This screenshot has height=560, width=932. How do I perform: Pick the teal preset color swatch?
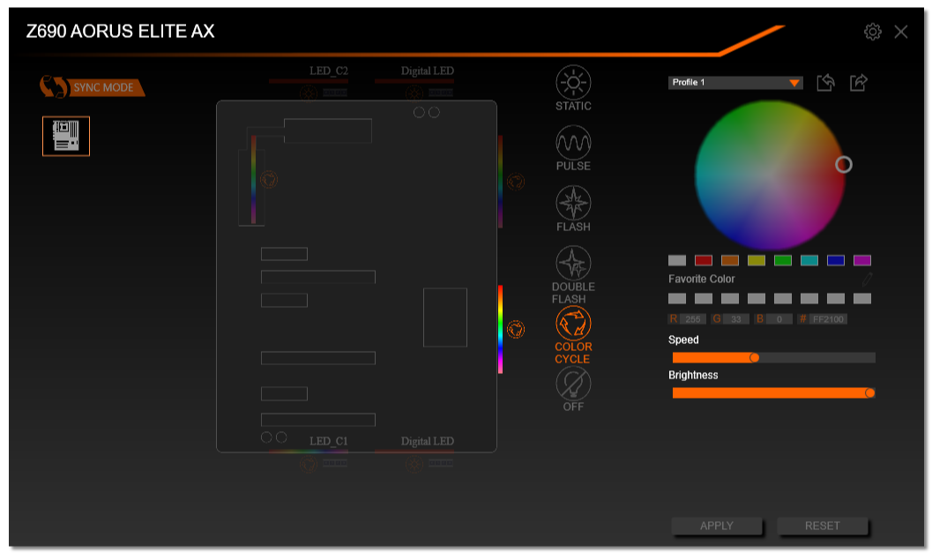(809, 260)
